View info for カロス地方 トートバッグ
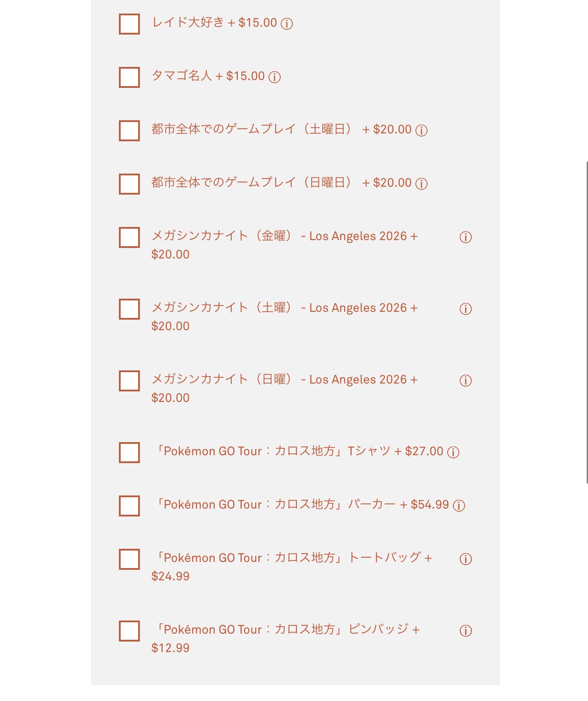The height and width of the screenshot is (701, 588). (466, 559)
